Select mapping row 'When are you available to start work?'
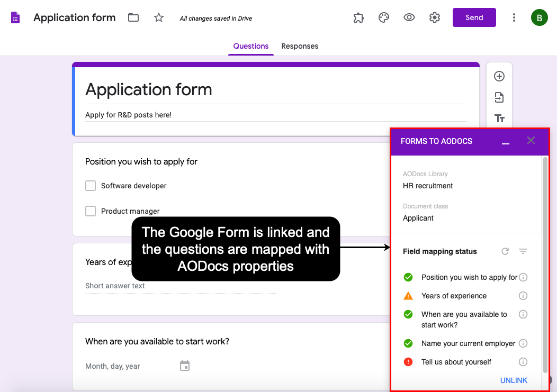The width and height of the screenshot is (557, 392). (x=465, y=320)
